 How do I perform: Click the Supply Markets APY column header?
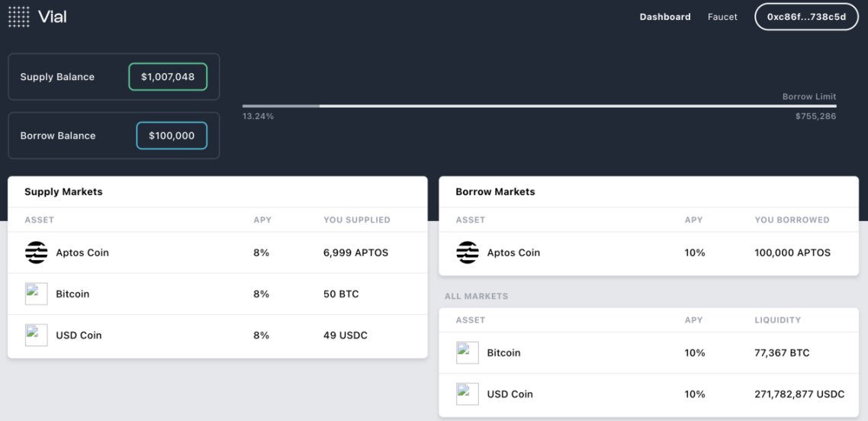point(262,220)
